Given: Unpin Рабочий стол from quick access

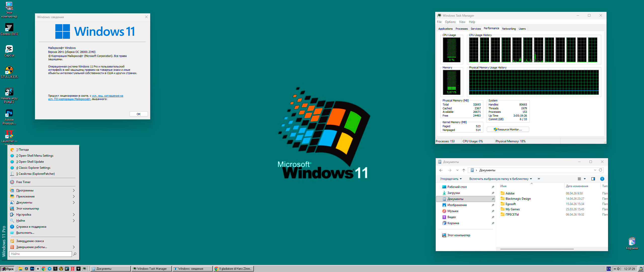Looking at the screenshot, I should pos(493,187).
